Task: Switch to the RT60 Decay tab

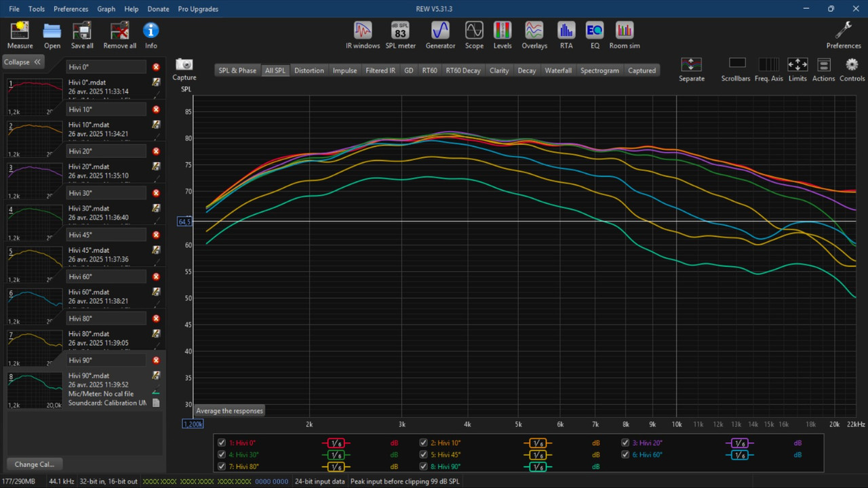Action: [x=463, y=70]
